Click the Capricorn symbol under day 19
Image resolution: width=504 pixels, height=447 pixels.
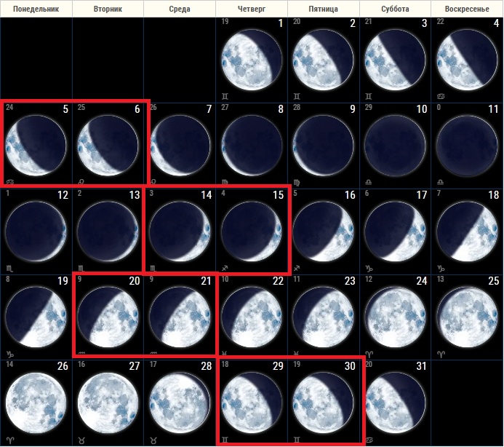pos(9,355)
